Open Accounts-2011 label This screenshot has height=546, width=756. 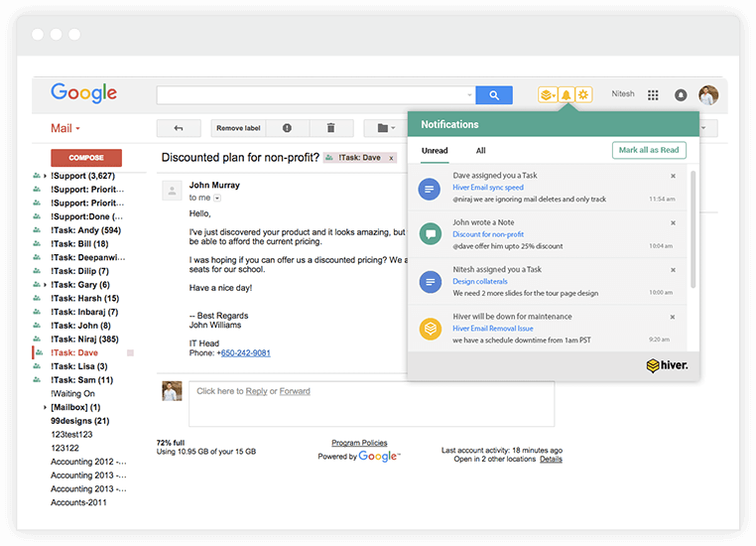click(78, 502)
